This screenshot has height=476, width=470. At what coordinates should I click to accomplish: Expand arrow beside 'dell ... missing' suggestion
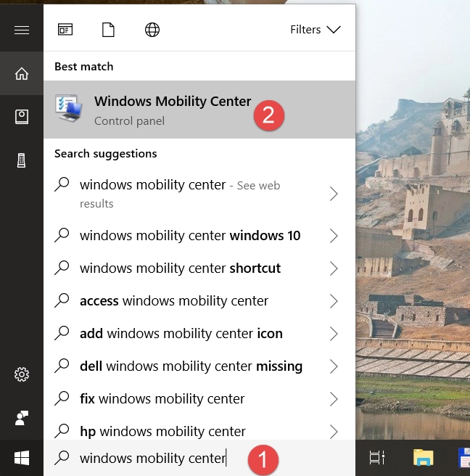(334, 366)
